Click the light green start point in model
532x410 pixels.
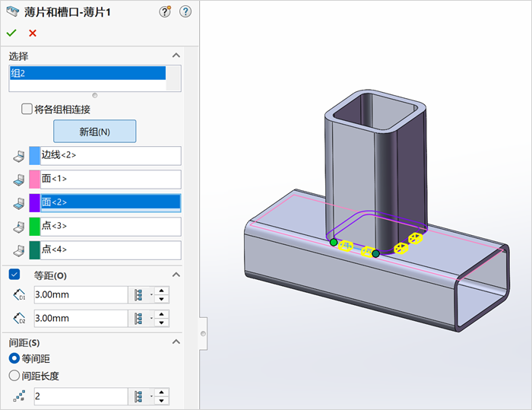click(334, 242)
